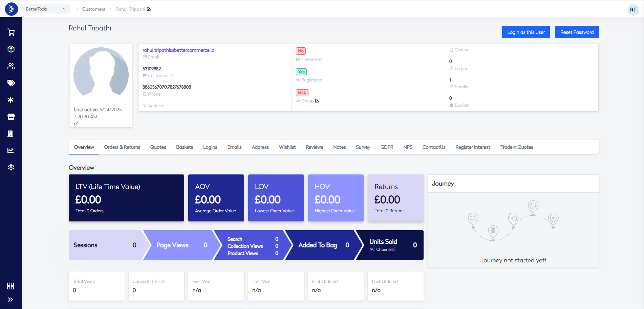The height and width of the screenshot is (309, 644).
Task: Click edit icon beside Rahul Tripathi breadcrumb
Action: pos(149,9)
